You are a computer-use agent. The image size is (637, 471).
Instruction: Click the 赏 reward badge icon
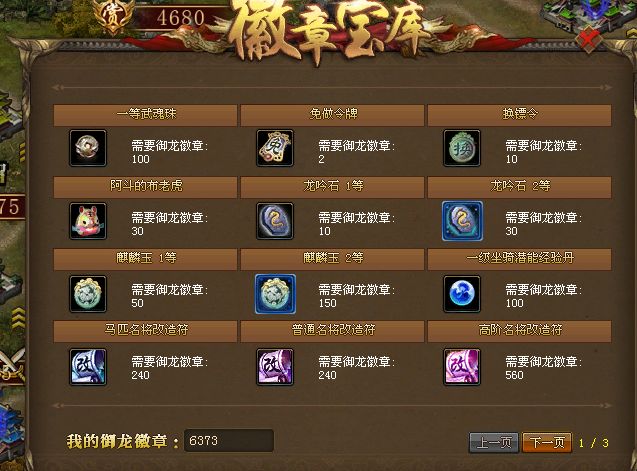(x=113, y=16)
